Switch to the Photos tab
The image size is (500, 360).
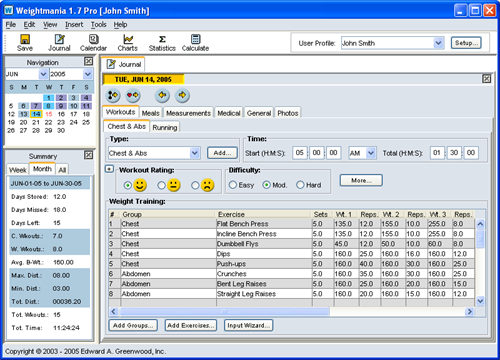(x=288, y=113)
